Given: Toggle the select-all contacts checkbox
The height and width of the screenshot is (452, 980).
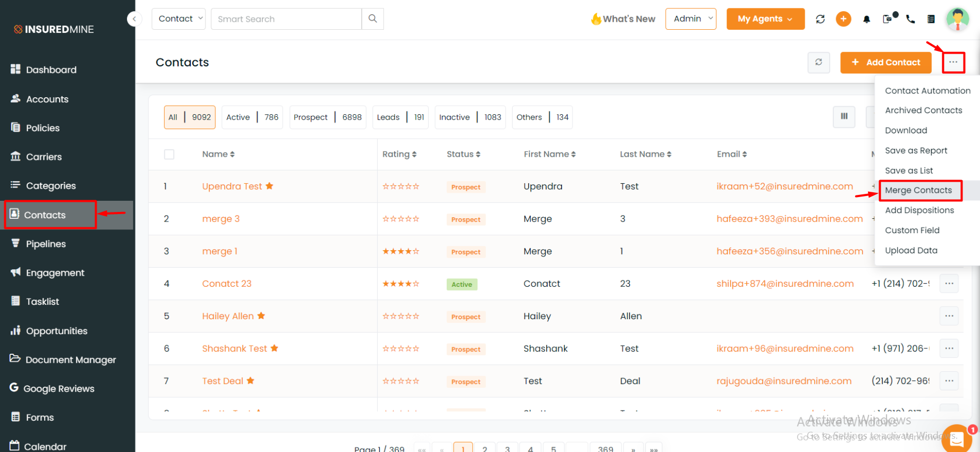Looking at the screenshot, I should coord(169,155).
